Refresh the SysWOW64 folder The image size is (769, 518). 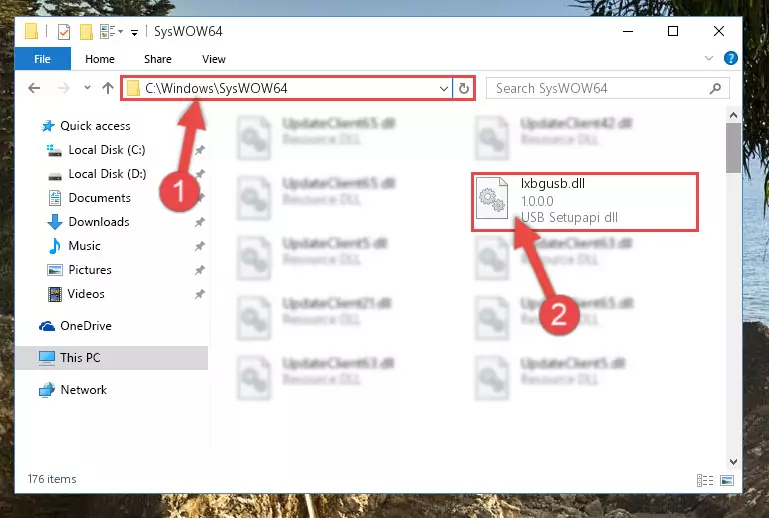pyautogui.click(x=463, y=89)
